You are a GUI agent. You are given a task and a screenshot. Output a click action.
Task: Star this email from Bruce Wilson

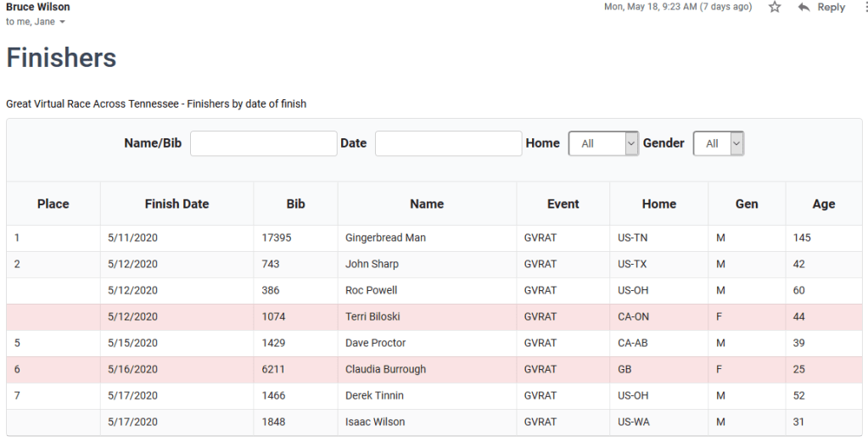[x=774, y=7]
